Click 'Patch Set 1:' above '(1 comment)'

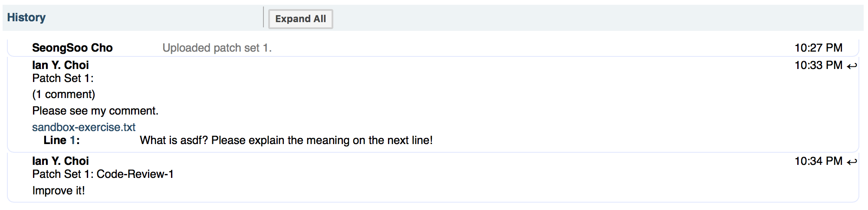(x=63, y=78)
